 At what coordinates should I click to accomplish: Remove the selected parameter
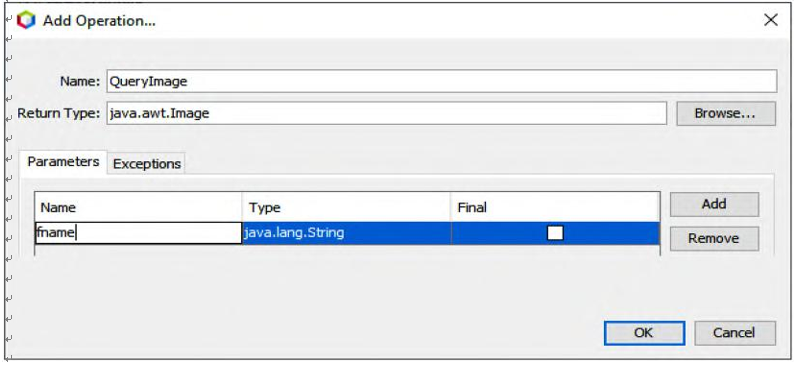[x=714, y=238]
